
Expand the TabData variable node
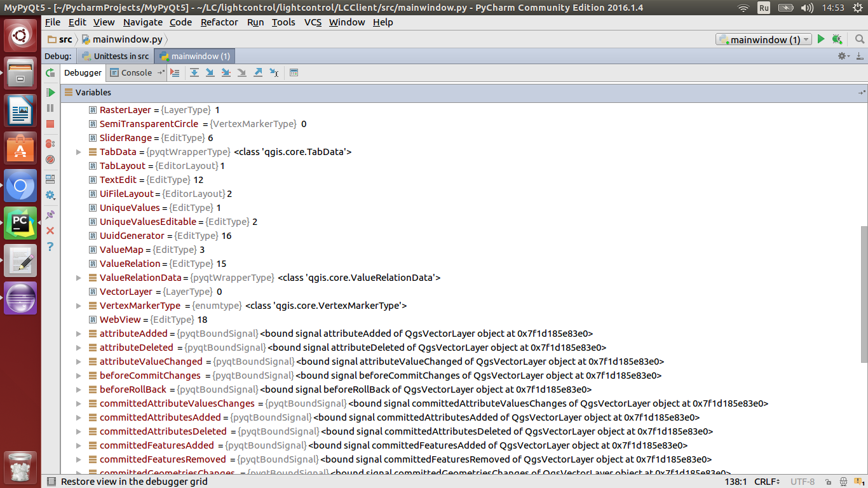pos(79,152)
